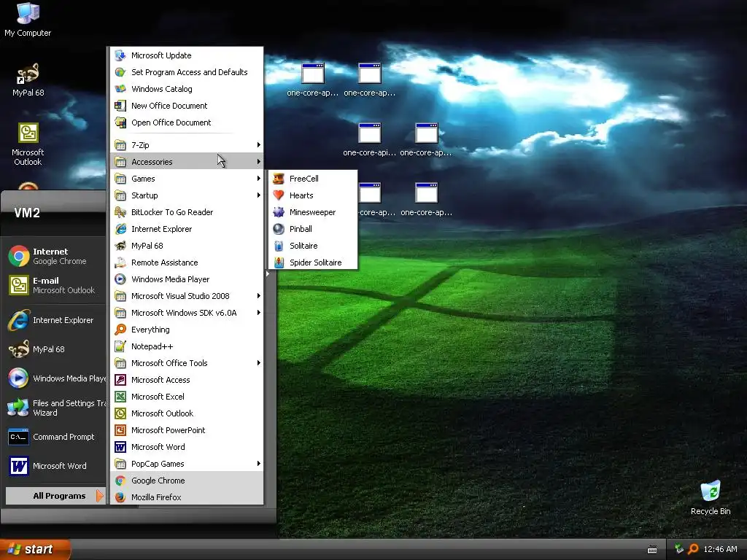Click the MyPal 68 desktop shortcut icon
The width and height of the screenshot is (747, 560).
tap(28, 79)
